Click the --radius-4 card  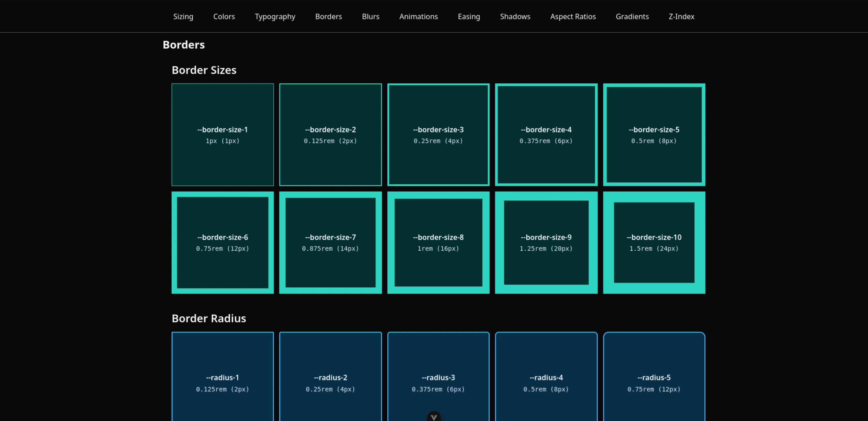point(546,376)
